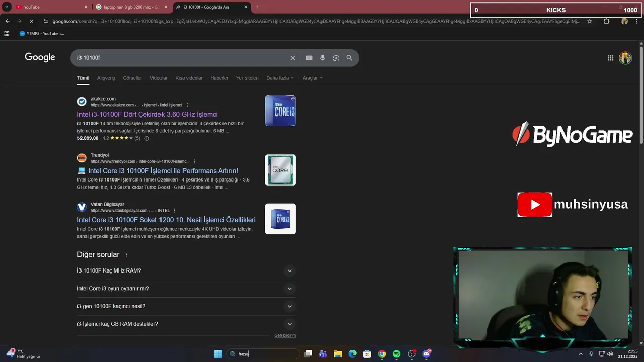Click the magnifier search submit icon
Screen dimensions: 644x362
[x=349, y=58]
